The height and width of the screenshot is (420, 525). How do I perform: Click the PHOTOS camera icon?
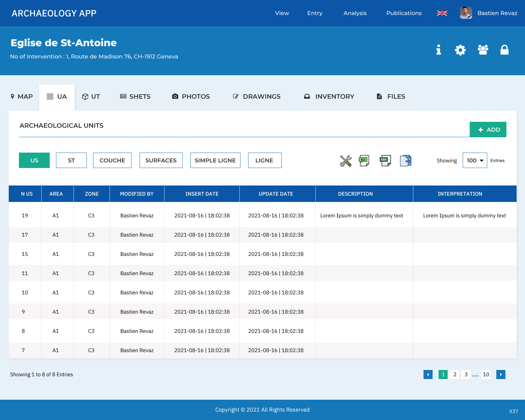point(175,96)
